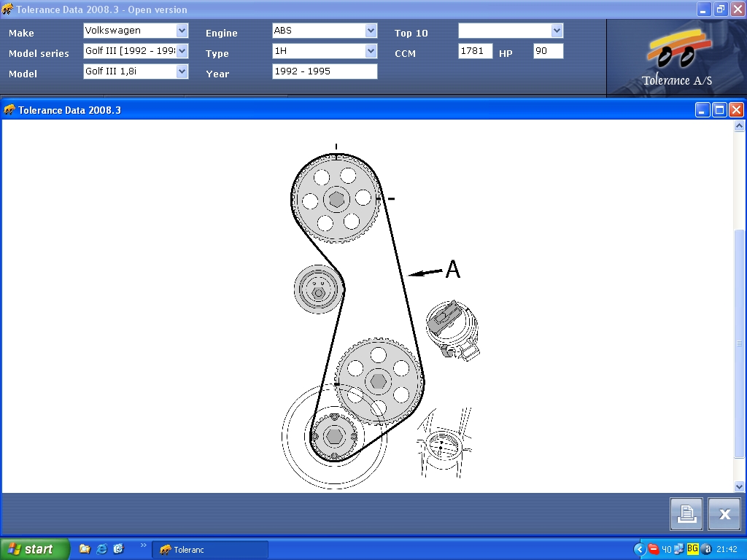Viewport: 747px width, 560px height.
Task: Click the Windows Start button
Action: click(35, 549)
